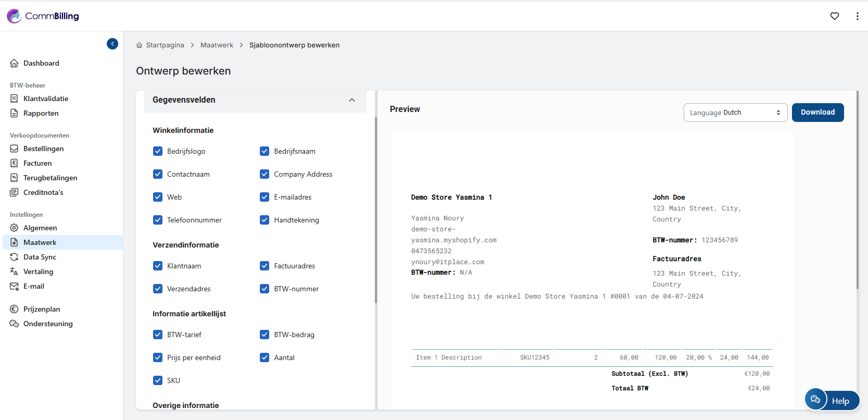
Task: Uncheck the Prijs per eenheid checkbox
Action: pos(158,357)
